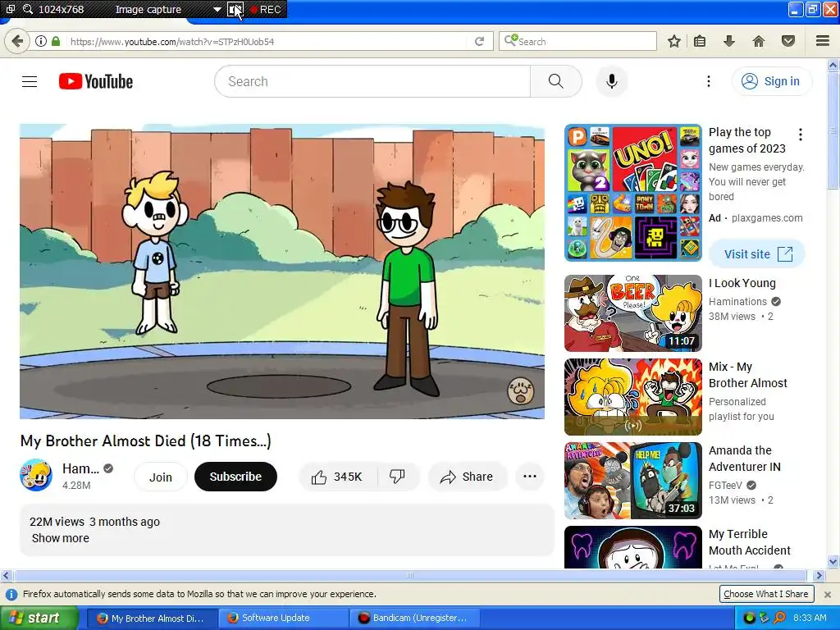Bookmark this page with the star icon
This screenshot has width=840, height=630.
[x=674, y=41]
